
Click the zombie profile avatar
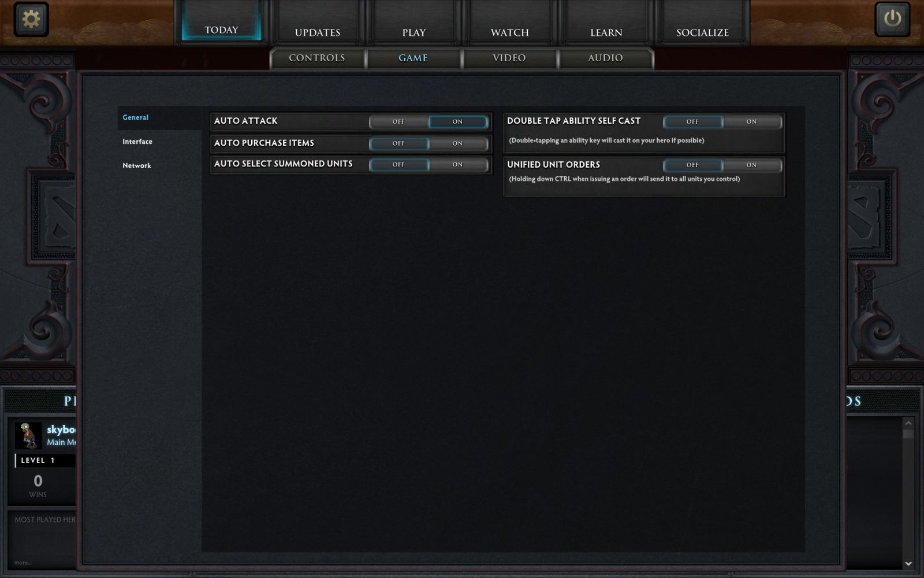tap(28, 435)
